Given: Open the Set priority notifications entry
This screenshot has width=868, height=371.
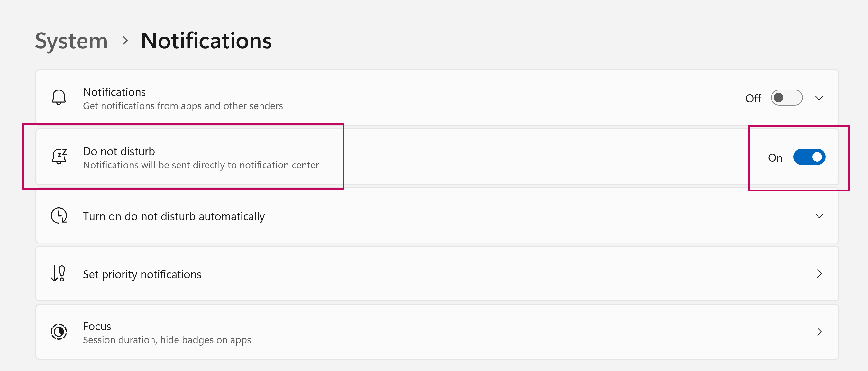Looking at the screenshot, I should click(142, 274).
